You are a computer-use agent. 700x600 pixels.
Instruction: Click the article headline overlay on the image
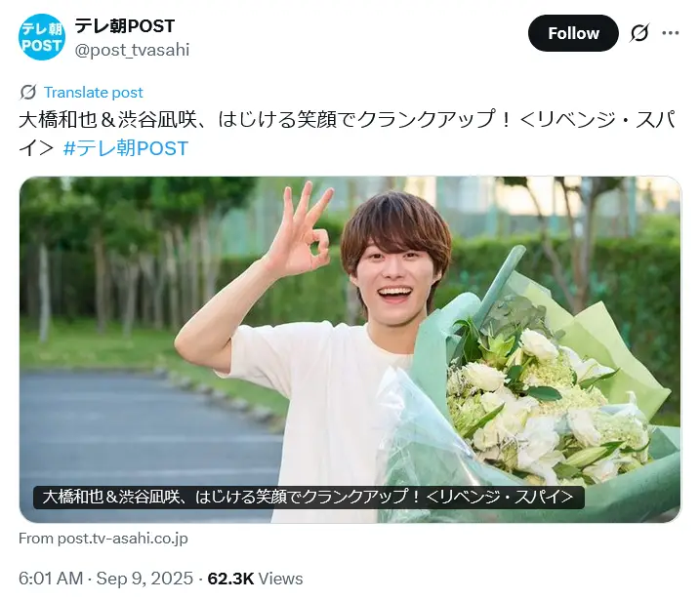click(309, 497)
